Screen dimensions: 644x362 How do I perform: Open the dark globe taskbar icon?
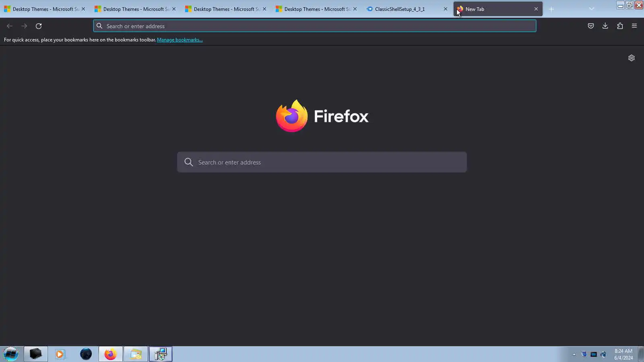(x=86, y=354)
